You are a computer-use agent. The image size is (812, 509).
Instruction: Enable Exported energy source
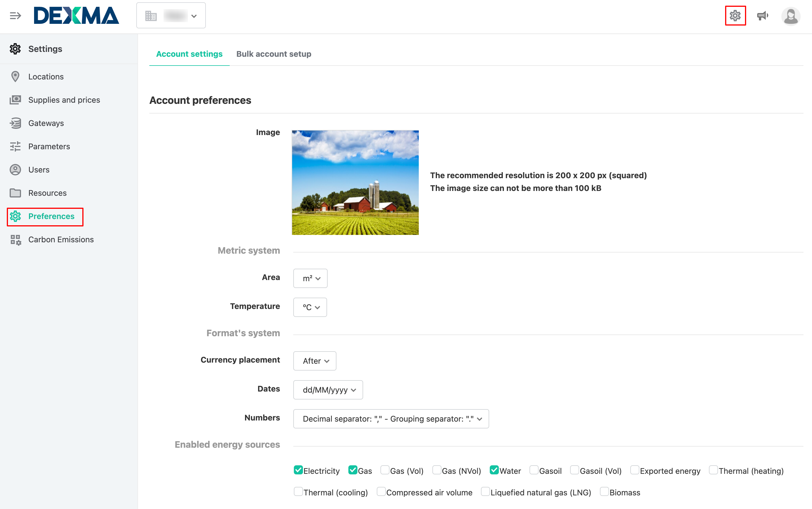pyautogui.click(x=635, y=470)
